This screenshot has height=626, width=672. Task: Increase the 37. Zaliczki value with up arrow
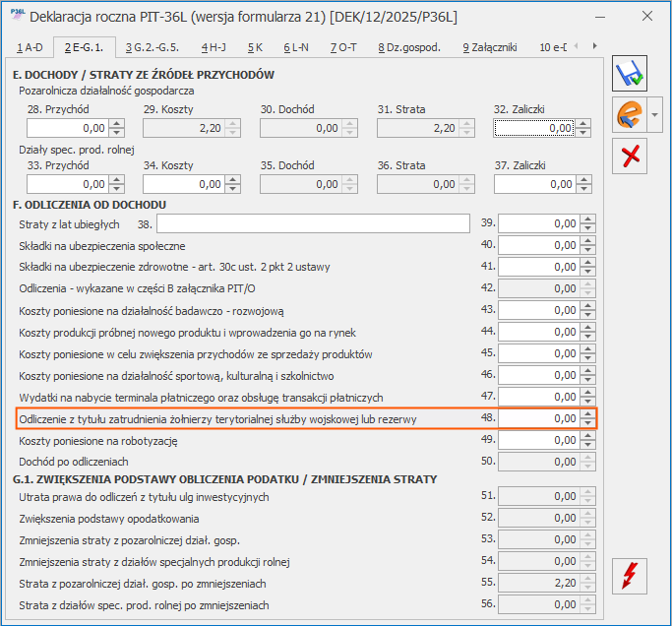pos(583,180)
